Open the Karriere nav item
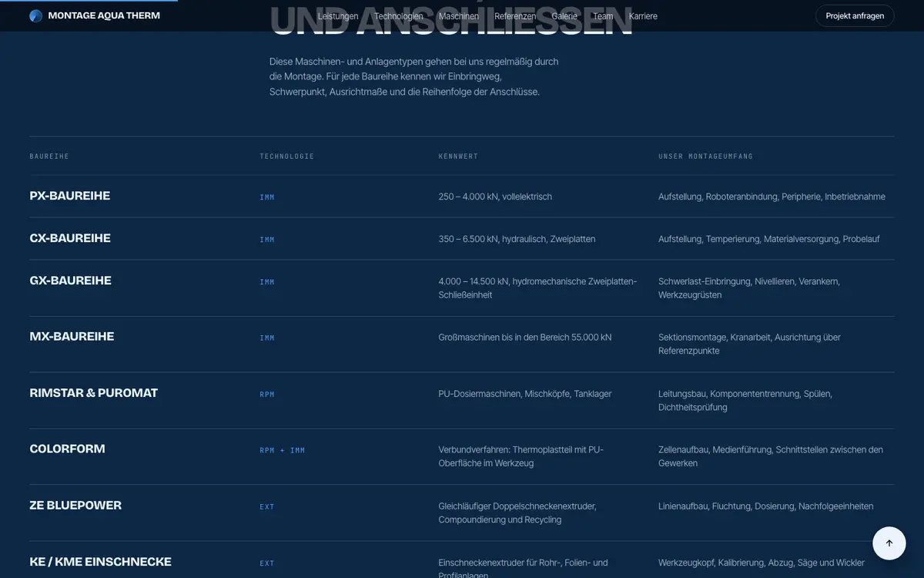Viewport: 924px width, 578px height. point(643,16)
